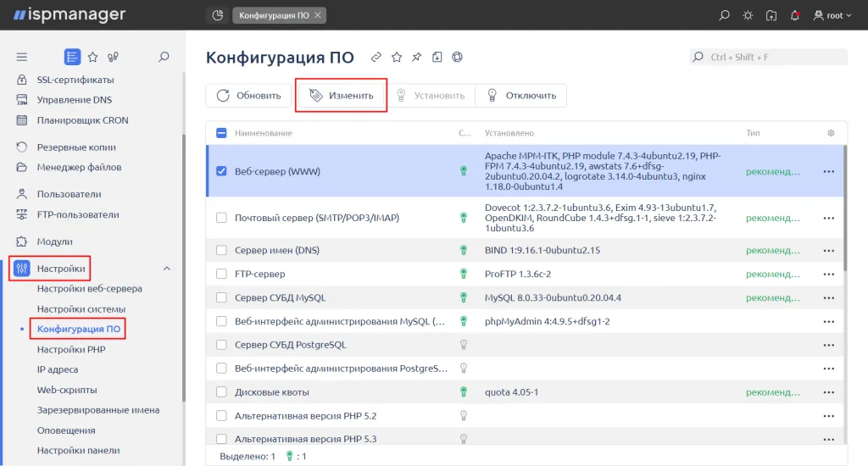Click the table settings gear icon
868x466 pixels.
pos(831,133)
